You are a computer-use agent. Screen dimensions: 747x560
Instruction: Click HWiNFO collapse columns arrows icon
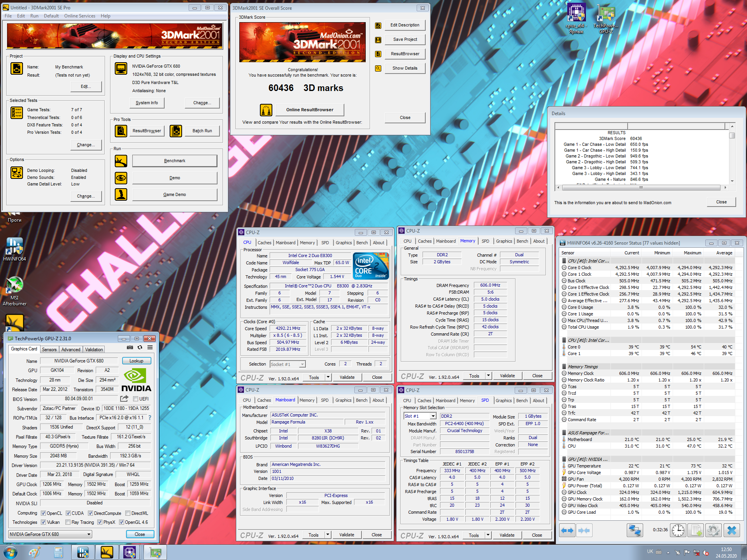584,530
